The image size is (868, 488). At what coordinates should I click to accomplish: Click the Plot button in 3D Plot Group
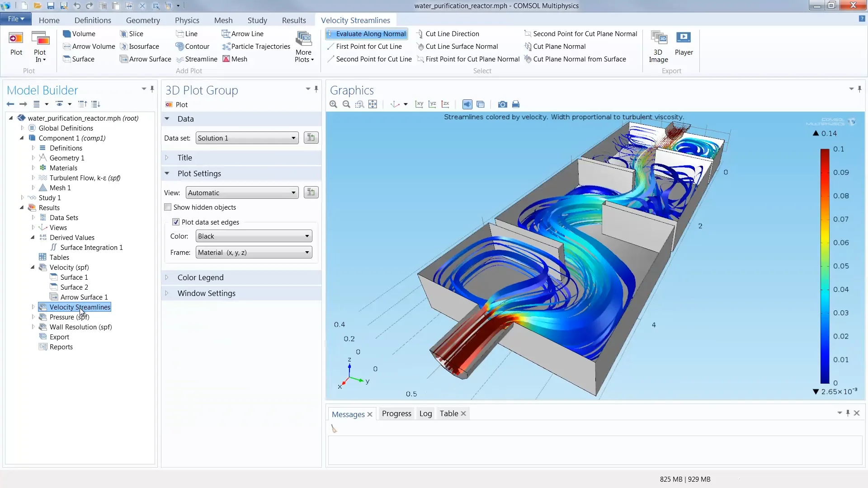click(x=177, y=105)
